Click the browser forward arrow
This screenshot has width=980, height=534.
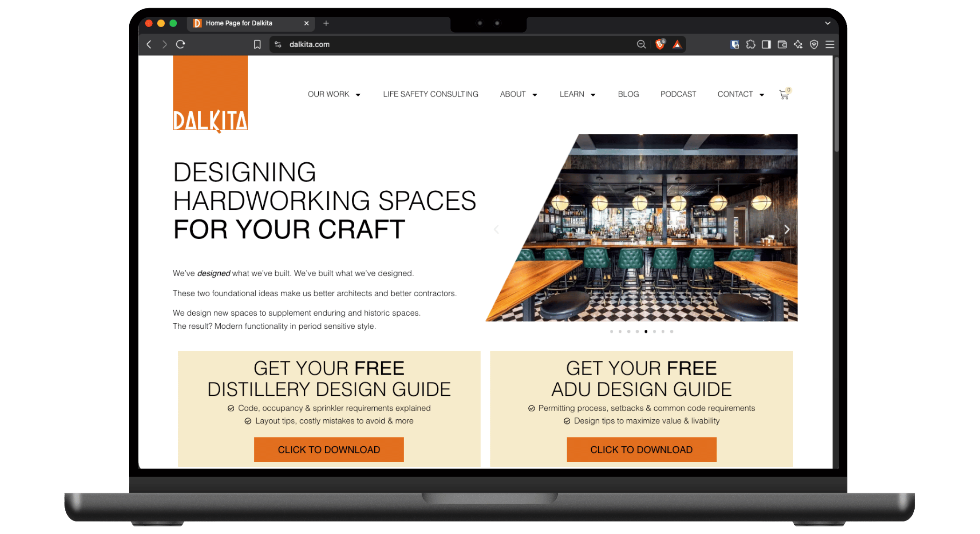click(164, 44)
